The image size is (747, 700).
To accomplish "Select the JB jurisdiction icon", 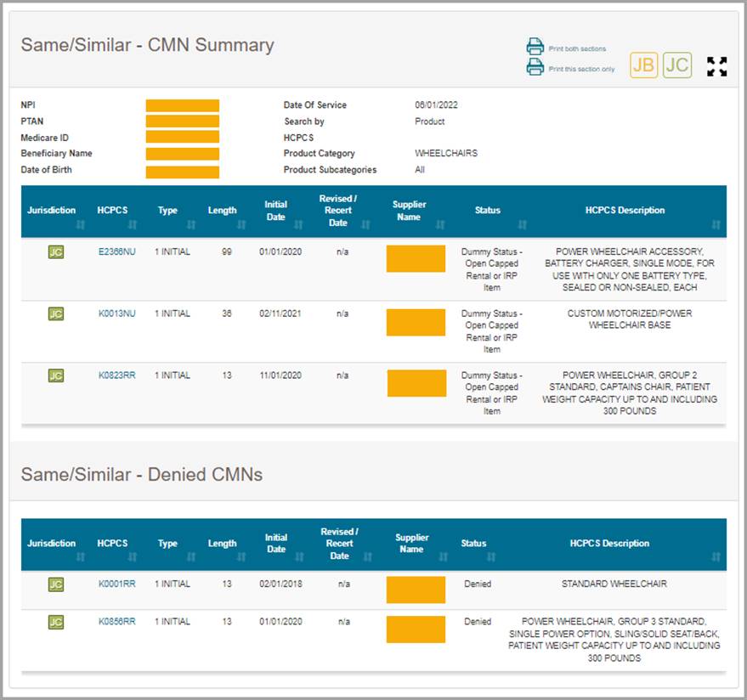I will tap(643, 65).
